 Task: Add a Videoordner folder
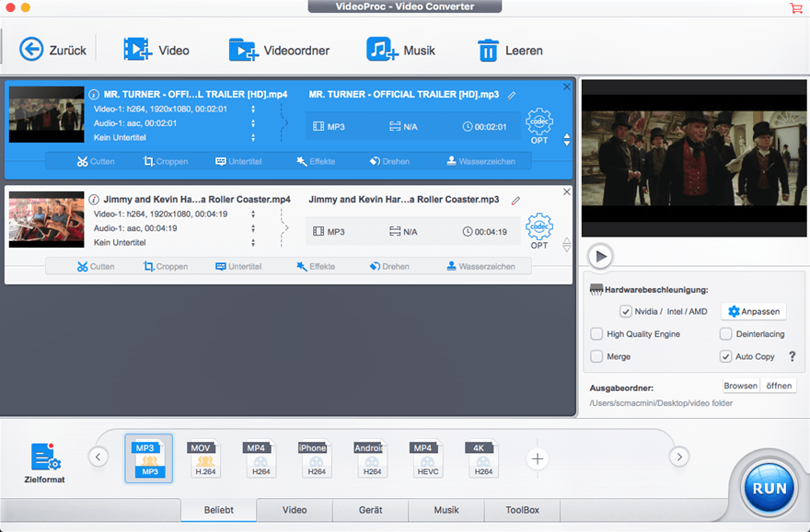pyautogui.click(x=279, y=50)
